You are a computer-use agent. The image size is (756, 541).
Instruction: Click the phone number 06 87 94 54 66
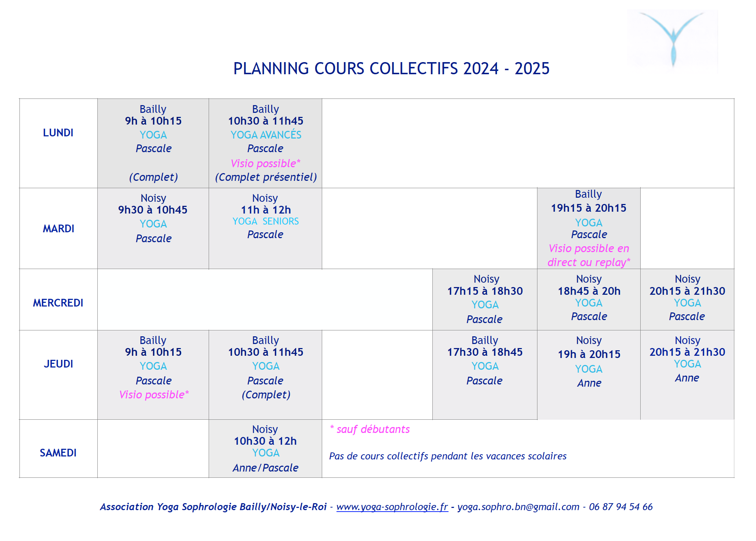(621, 507)
